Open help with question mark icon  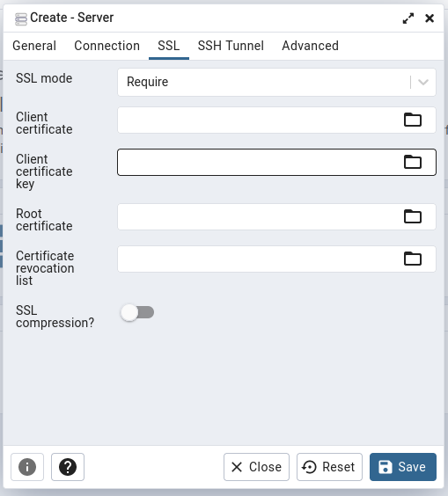(68, 467)
